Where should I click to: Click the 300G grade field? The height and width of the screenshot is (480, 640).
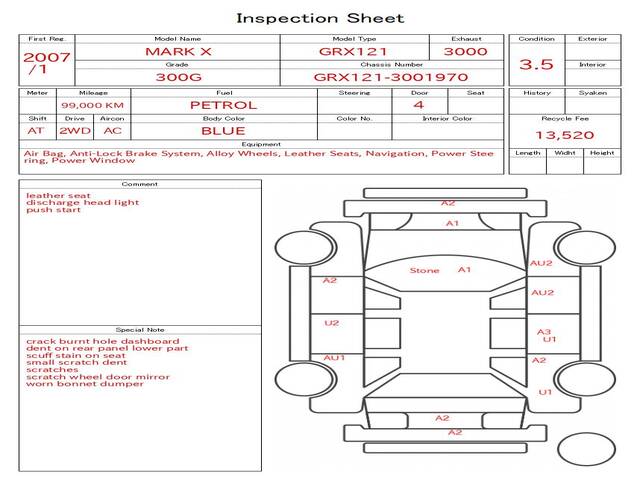(x=177, y=76)
